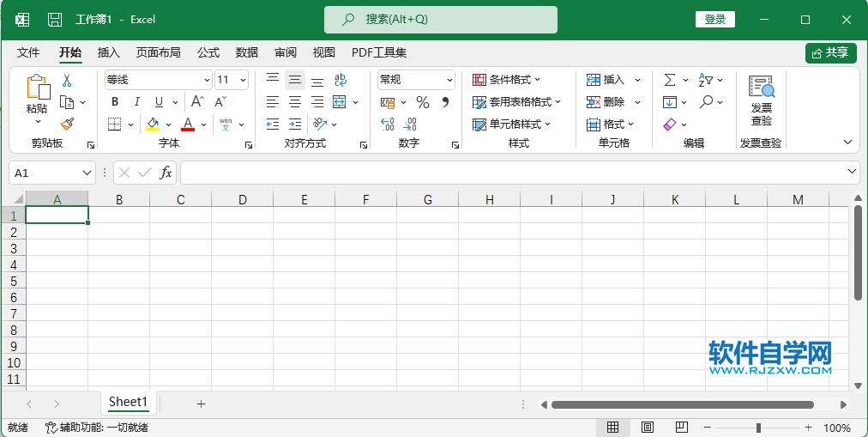Align cell text to top

(x=273, y=80)
